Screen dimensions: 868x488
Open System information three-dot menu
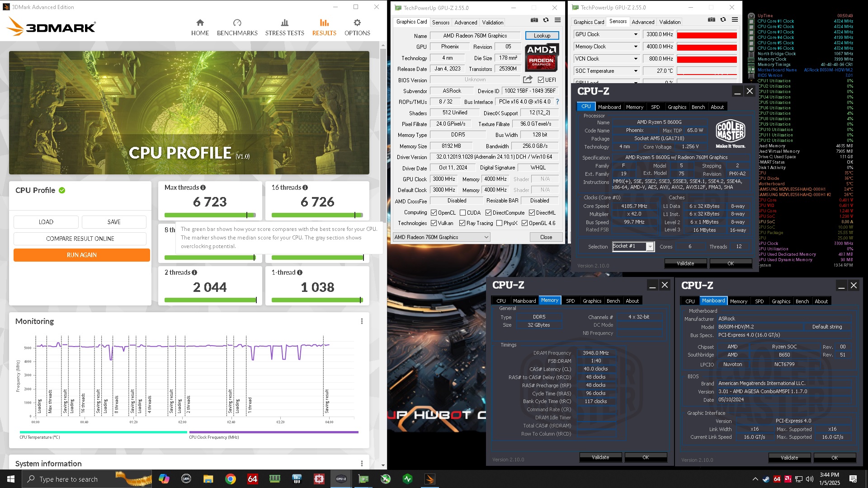[x=362, y=464]
